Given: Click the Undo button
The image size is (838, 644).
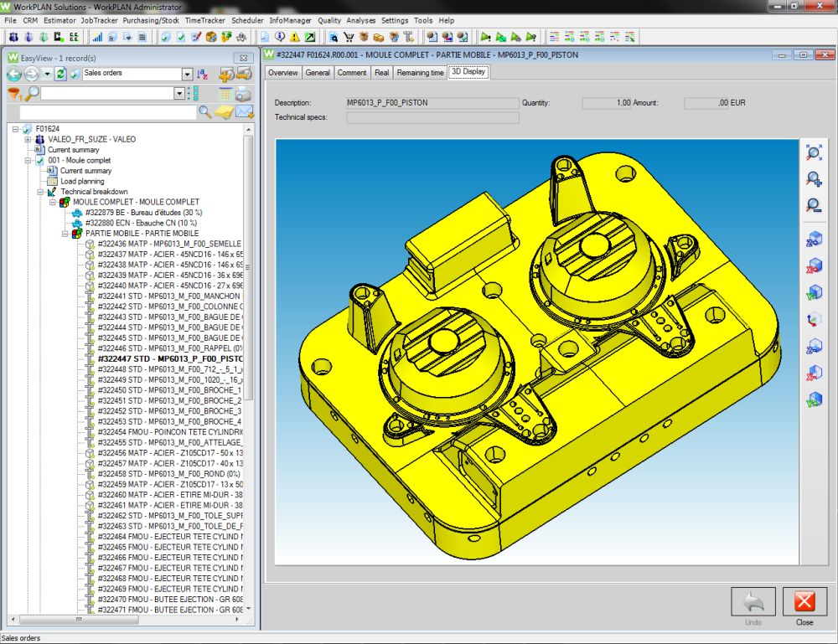Looking at the screenshot, I should point(753,602).
